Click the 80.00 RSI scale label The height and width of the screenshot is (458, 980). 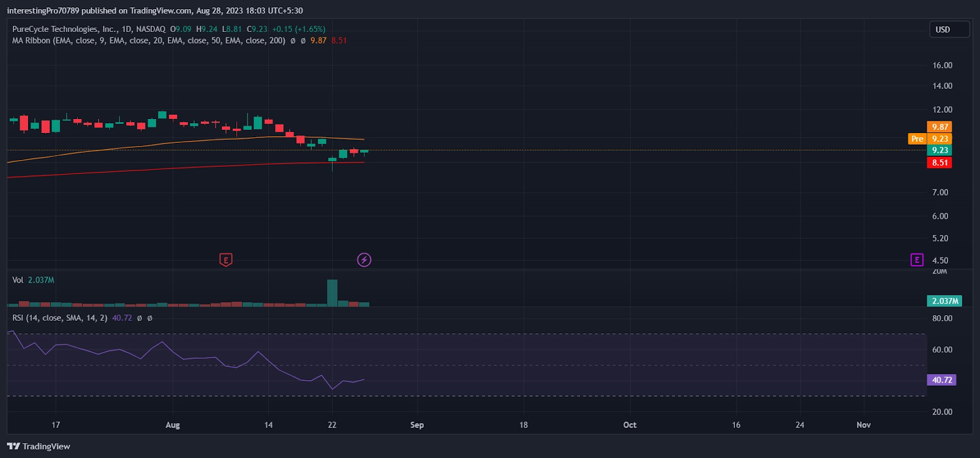[942, 319]
